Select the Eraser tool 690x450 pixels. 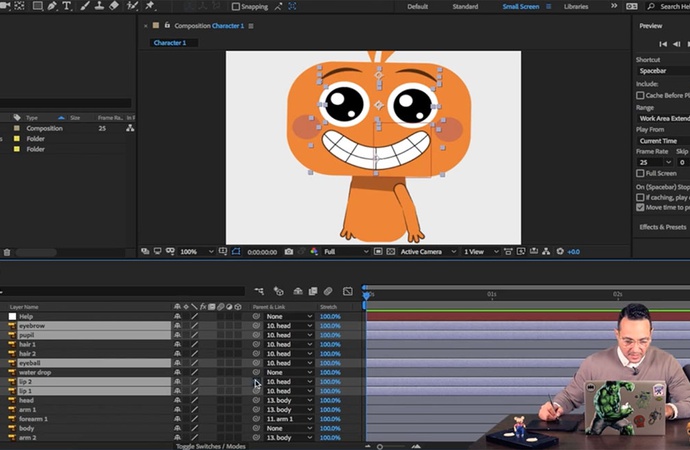[114, 6]
